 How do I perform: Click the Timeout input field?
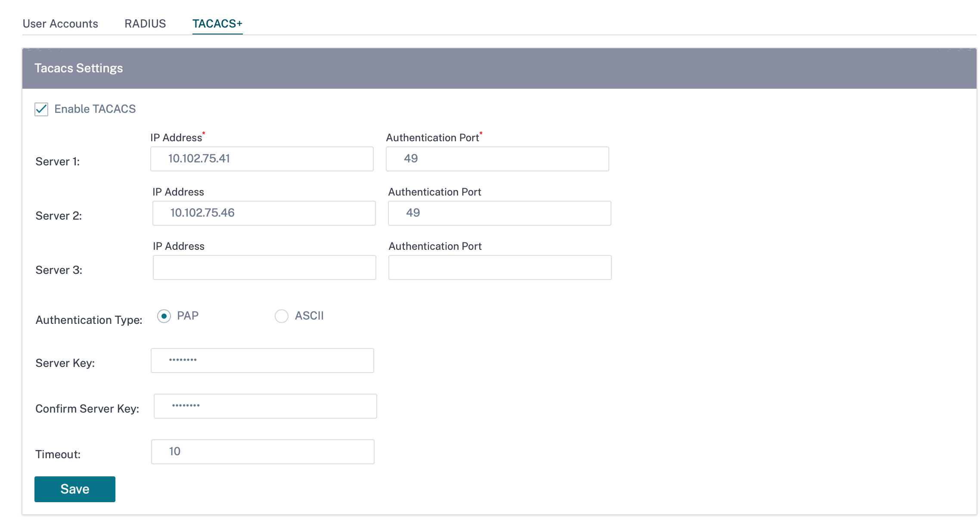263,452
